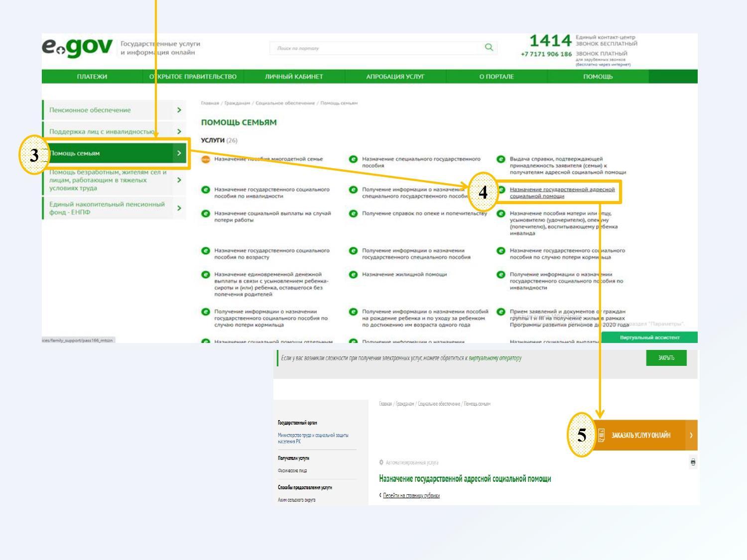Expand 'Поддержка лиц с инвалидностью' arrow
Image resolution: width=747 pixels, height=560 pixels.
click(179, 131)
